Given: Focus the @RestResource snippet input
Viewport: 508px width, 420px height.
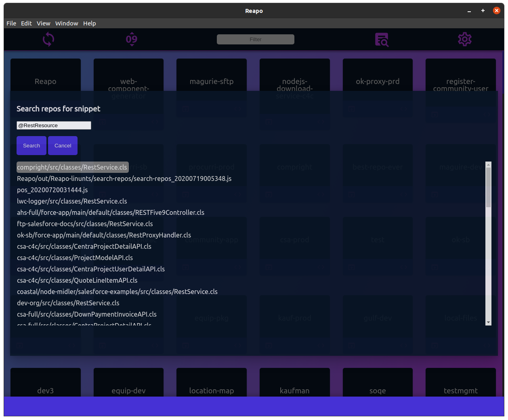Looking at the screenshot, I should [x=54, y=126].
